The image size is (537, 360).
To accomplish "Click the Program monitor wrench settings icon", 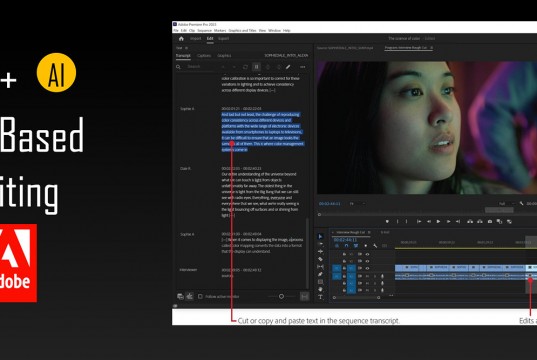I will point(522,203).
